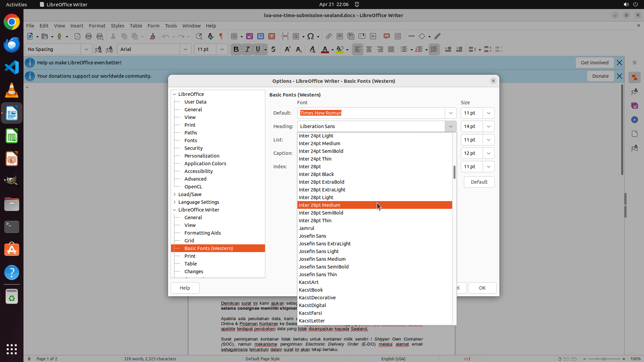
Task: Toggle Italic formatting button
Action: click(x=247, y=49)
